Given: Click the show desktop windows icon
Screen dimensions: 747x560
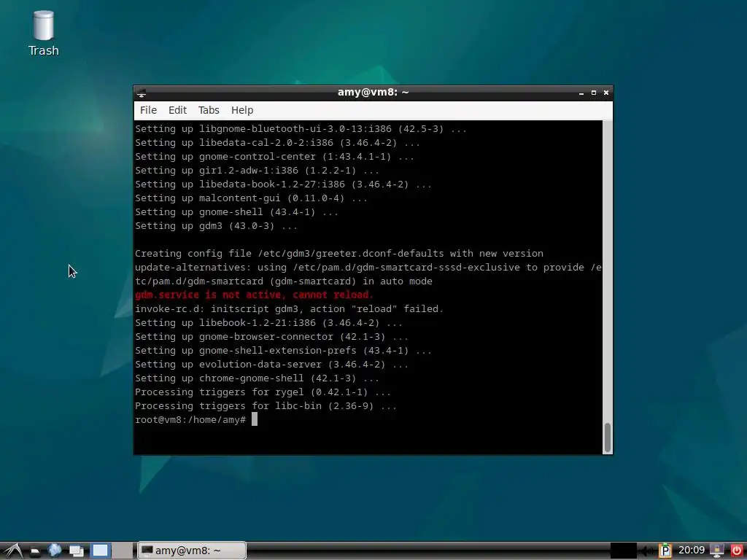Looking at the screenshot, I should click(76, 551).
